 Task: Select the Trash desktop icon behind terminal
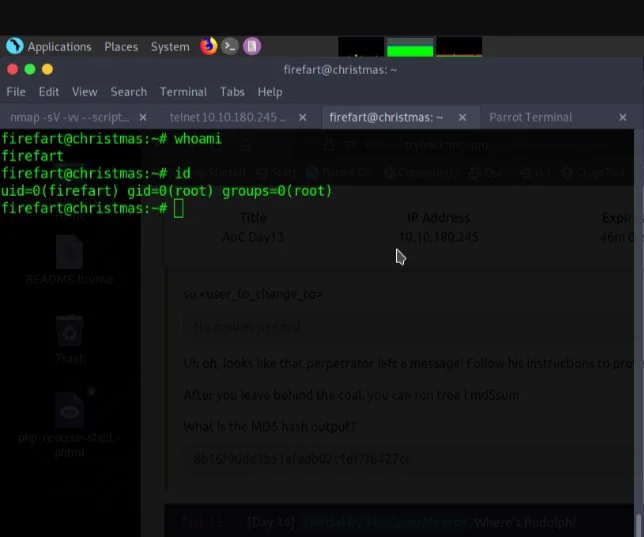click(70, 340)
